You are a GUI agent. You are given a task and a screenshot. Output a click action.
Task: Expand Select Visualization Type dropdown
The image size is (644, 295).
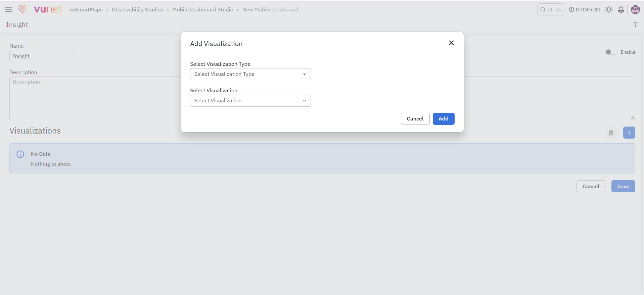click(250, 74)
